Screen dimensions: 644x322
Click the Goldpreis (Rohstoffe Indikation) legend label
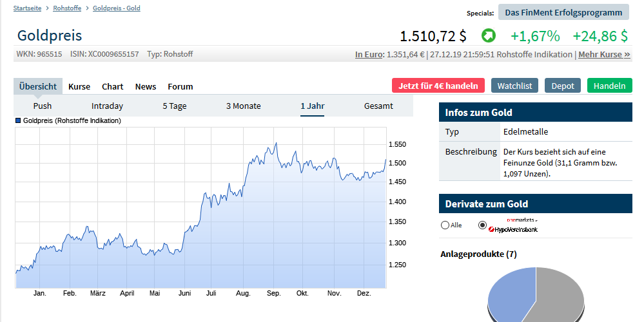(72, 120)
